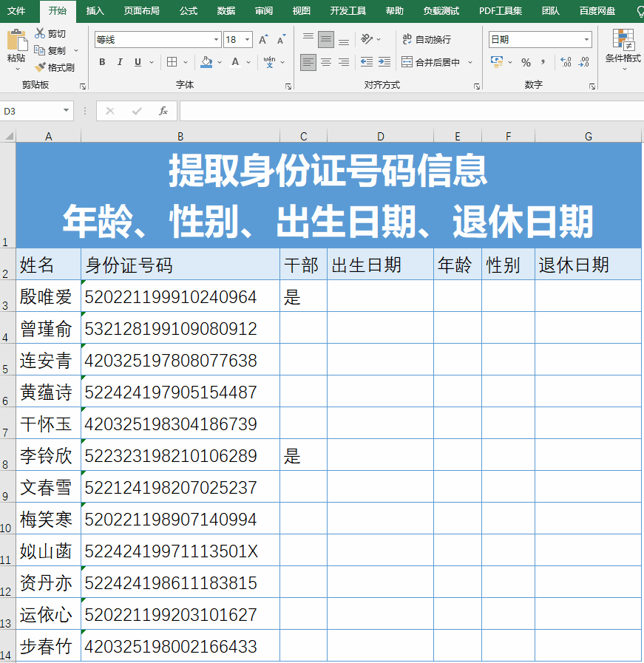Click the fill color paint bucket swatch
This screenshot has width=644, height=663.
tap(206, 62)
